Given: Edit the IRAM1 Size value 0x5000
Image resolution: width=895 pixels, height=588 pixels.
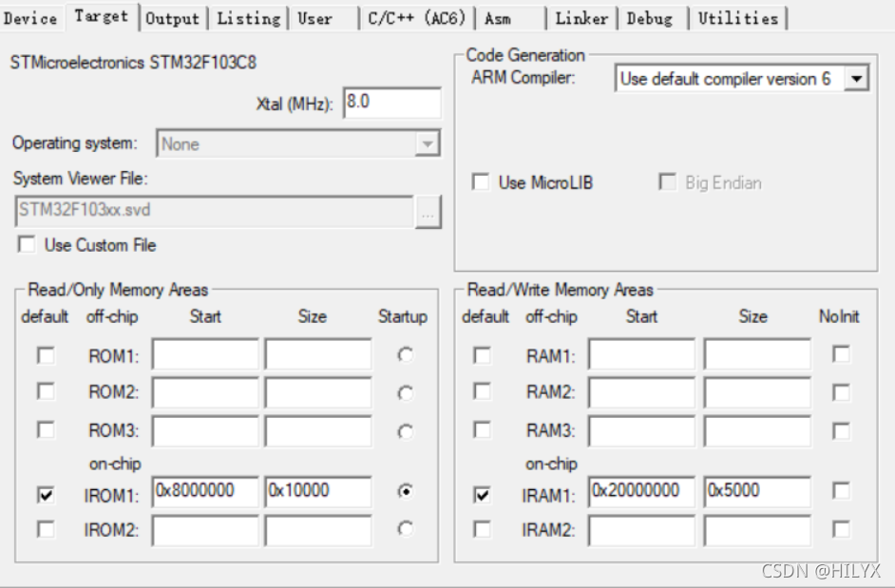Looking at the screenshot, I should (x=757, y=491).
